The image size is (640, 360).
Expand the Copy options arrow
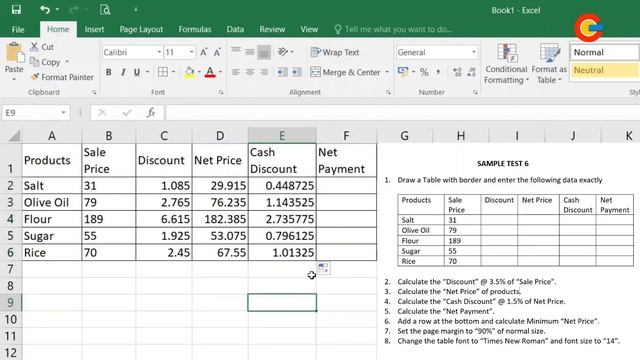[x=67, y=62]
